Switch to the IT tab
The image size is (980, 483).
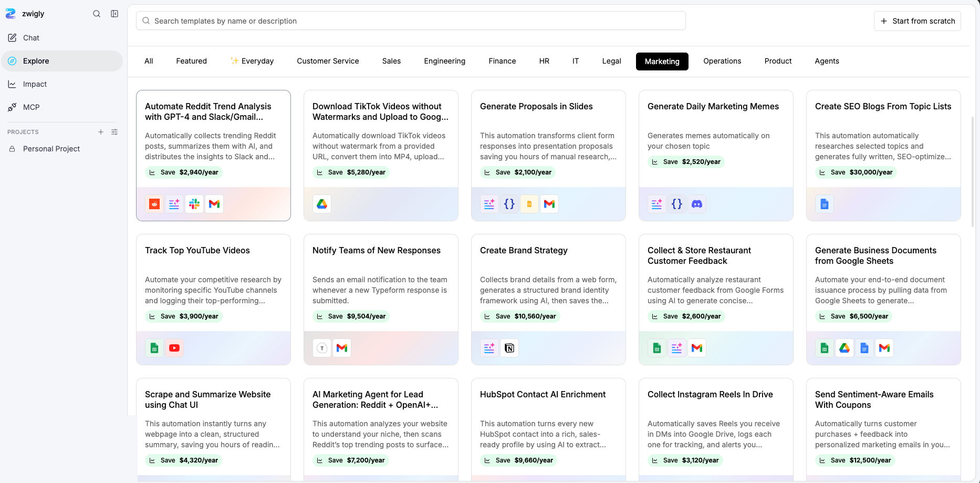coord(576,61)
